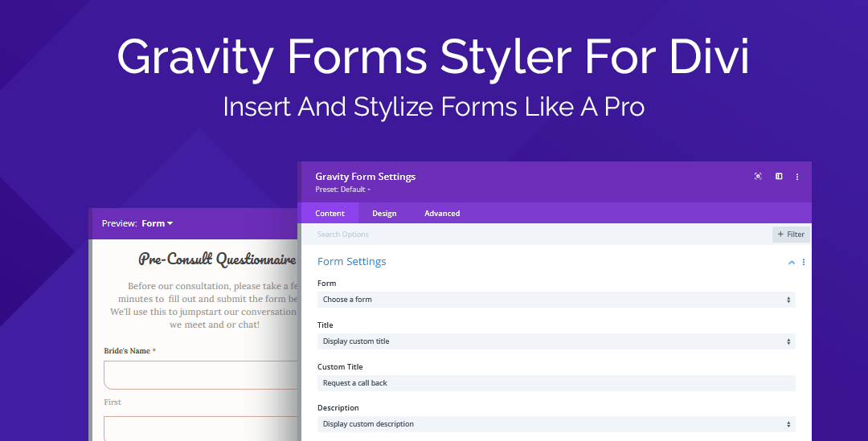Click the First sub-label under the name field
Viewport: 868px width, 441px height.
[x=113, y=402]
